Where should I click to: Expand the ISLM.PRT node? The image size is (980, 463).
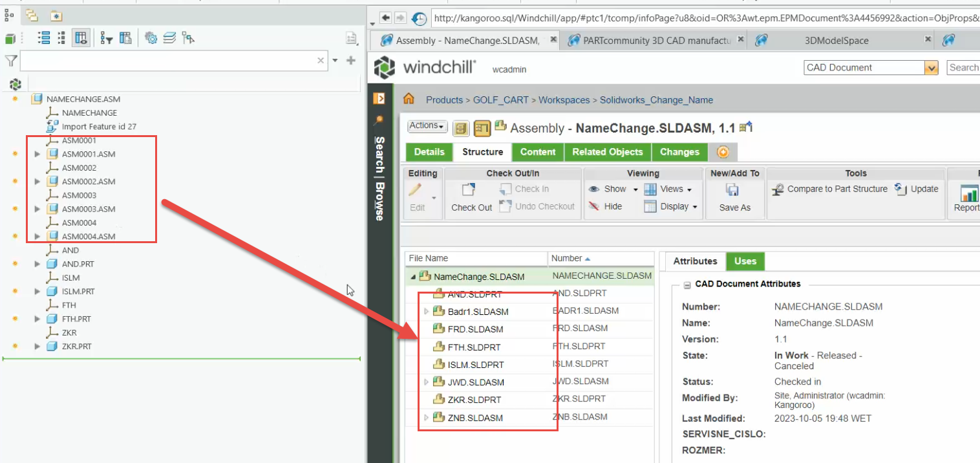tap(37, 292)
